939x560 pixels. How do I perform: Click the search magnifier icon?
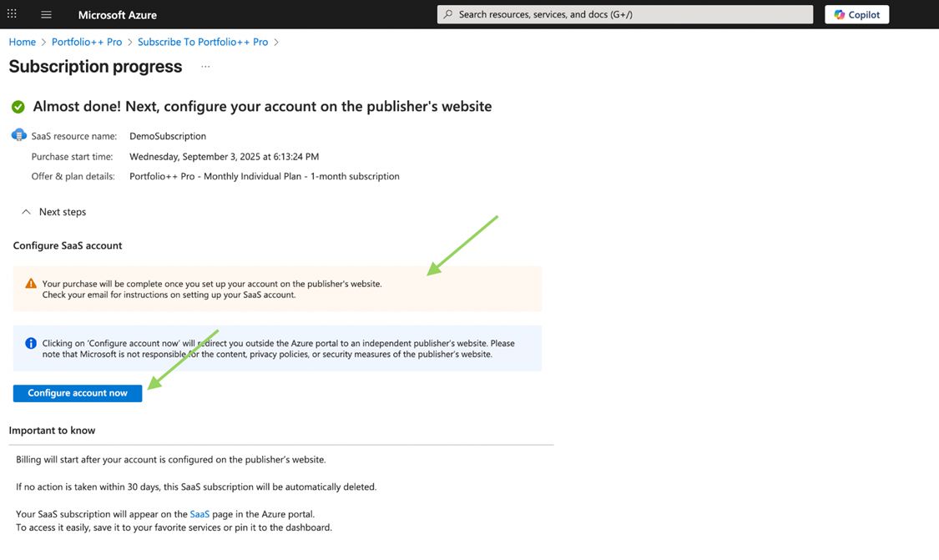[447, 14]
